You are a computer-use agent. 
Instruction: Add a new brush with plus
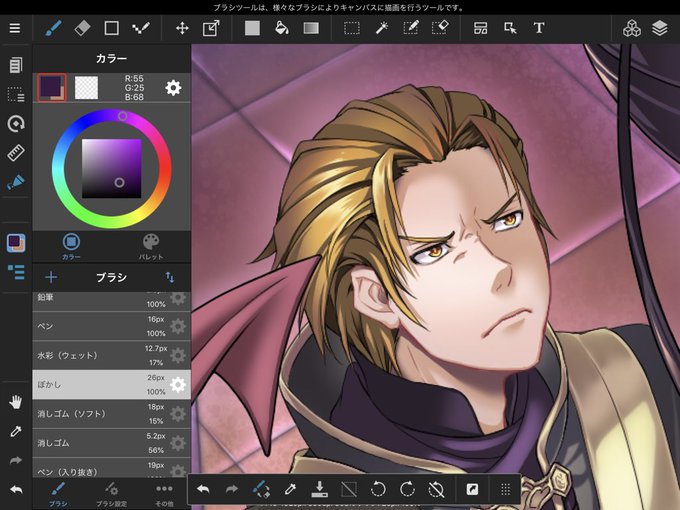click(x=51, y=277)
